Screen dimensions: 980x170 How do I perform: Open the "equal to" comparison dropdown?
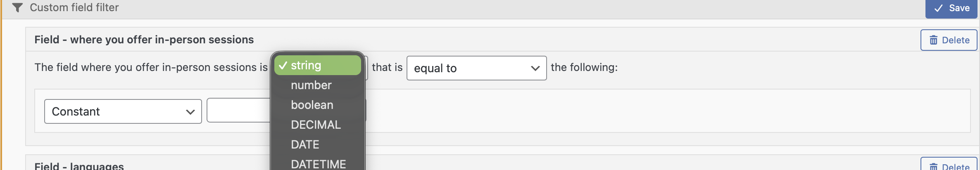point(476,68)
